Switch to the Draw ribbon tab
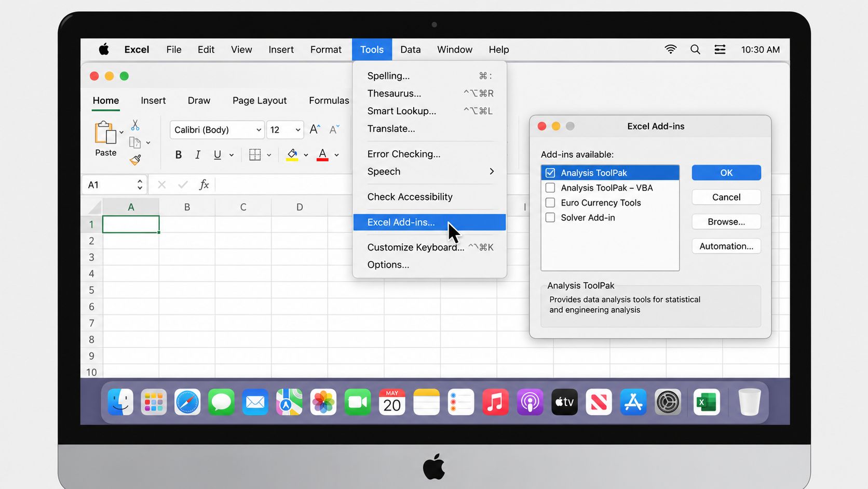Viewport: 868px width, 489px height. click(x=199, y=100)
